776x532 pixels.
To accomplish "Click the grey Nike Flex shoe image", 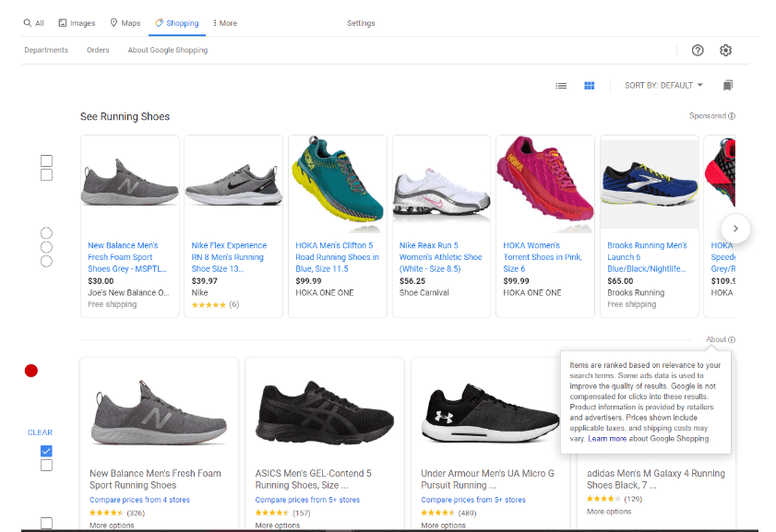I will tap(233, 185).
